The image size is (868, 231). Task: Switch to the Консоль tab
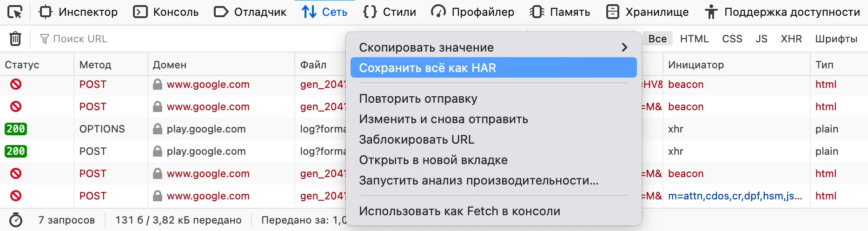point(166,12)
